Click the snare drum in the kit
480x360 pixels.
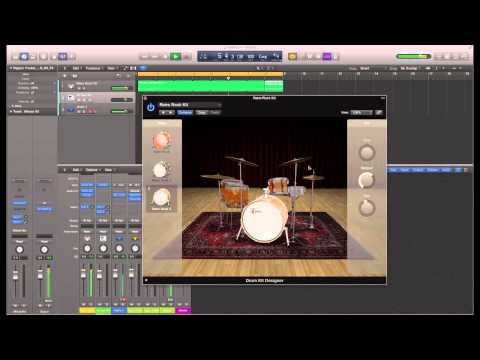296,191
